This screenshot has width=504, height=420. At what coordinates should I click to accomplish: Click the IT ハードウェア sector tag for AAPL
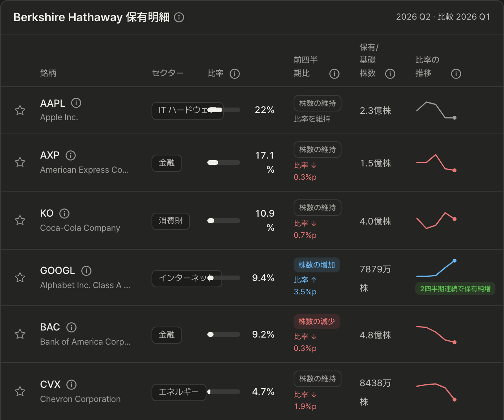click(x=188, y=111)
